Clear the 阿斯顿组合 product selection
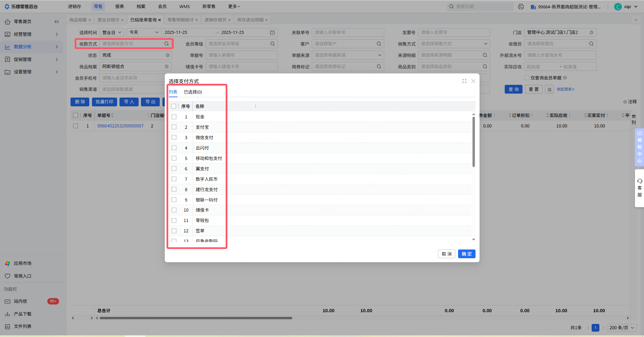The image size is (644, 337). [166, 67]
